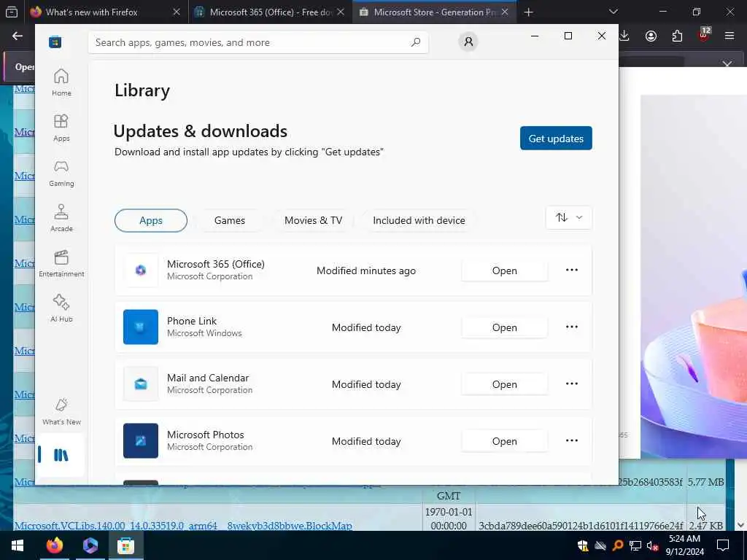Image resolution: width=747 pixels, height=560 pixels.
Task: Click the Microsoft 365 (Office) app icon
Action: click(141, 271)
